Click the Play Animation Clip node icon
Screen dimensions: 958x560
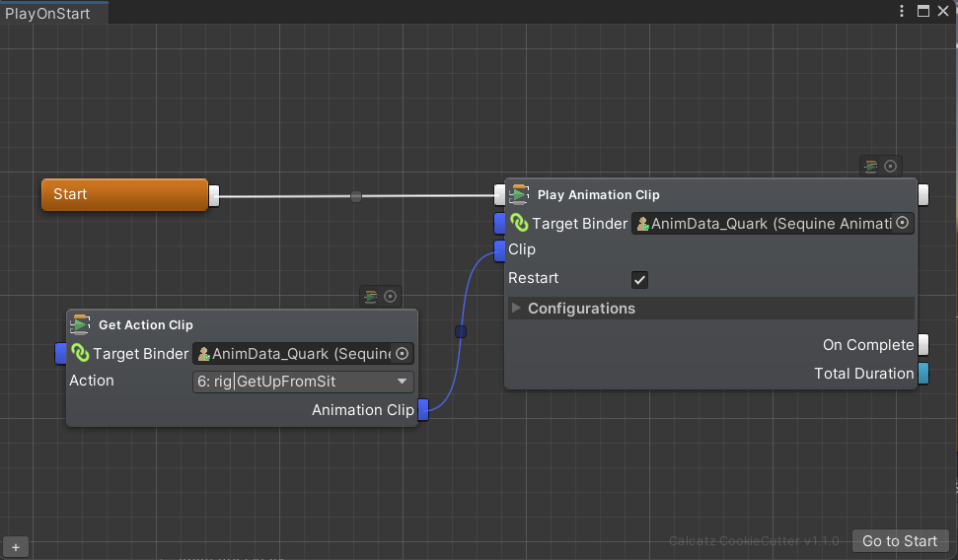[x=519, y=194]
